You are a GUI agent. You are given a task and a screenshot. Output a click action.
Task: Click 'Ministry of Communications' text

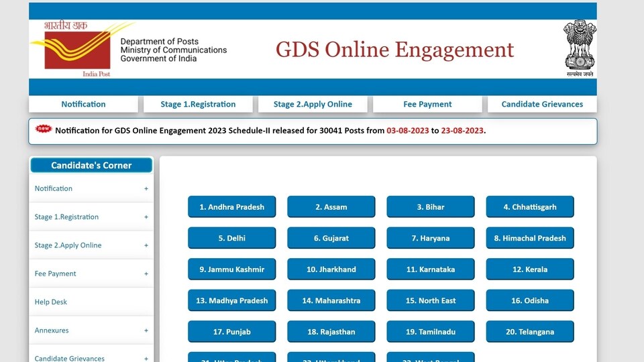(x=173, y=50)
